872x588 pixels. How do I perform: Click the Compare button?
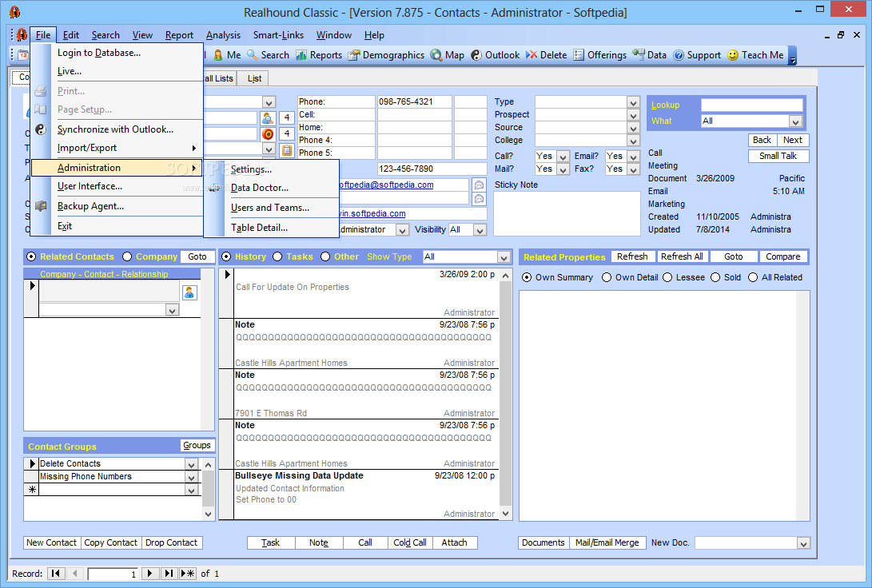(782, 256)
